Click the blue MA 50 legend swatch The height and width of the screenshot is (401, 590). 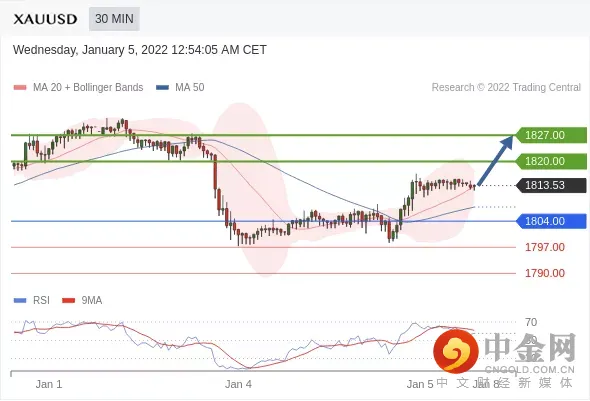coord(162,88)
